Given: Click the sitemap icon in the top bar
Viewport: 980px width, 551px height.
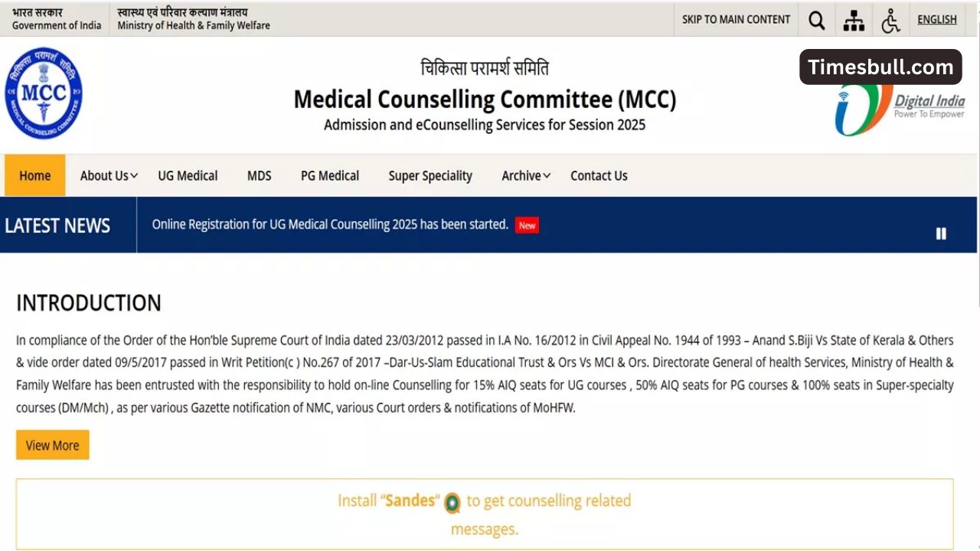Looking at the screenshot, I should click(853, 19).
